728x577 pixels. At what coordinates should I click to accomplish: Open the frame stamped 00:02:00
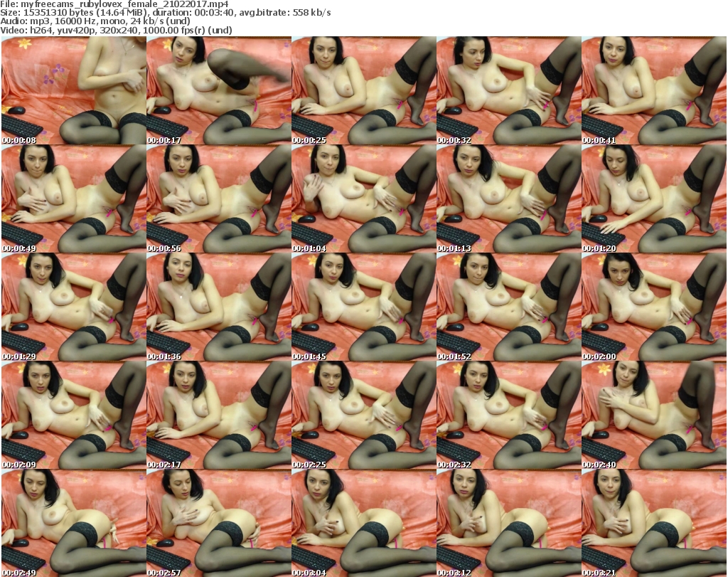[x=654, y=307]
